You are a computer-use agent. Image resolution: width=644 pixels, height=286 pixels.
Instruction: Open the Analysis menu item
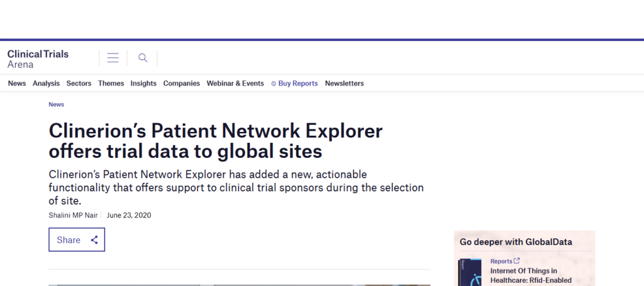[x=46, y=84]
